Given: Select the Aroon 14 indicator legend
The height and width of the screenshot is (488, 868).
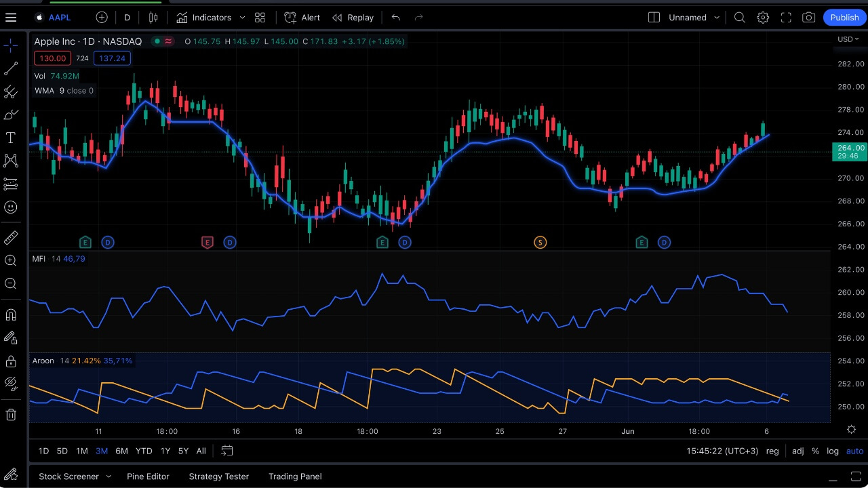Looking at the screenshot, I should (x=82, y=361).
